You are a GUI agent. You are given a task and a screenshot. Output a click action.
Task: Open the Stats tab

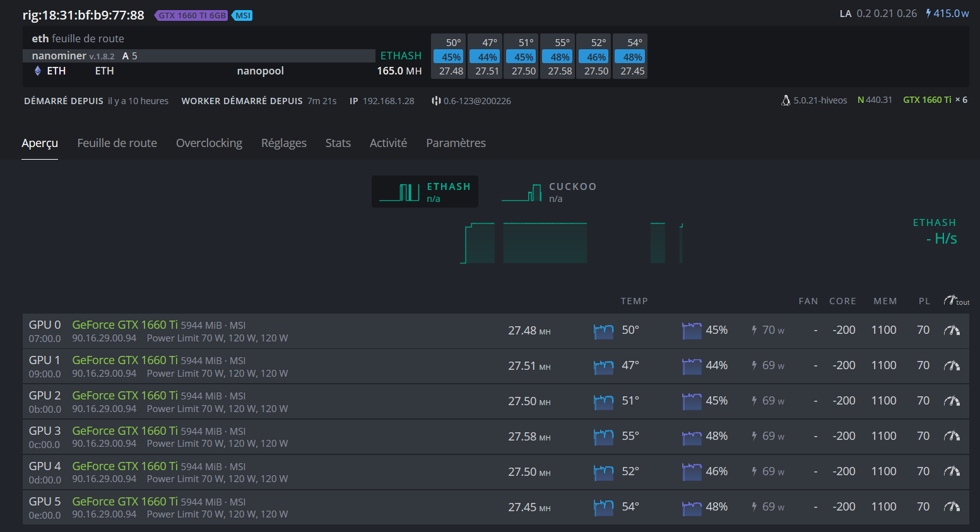(x=338, y=143)
